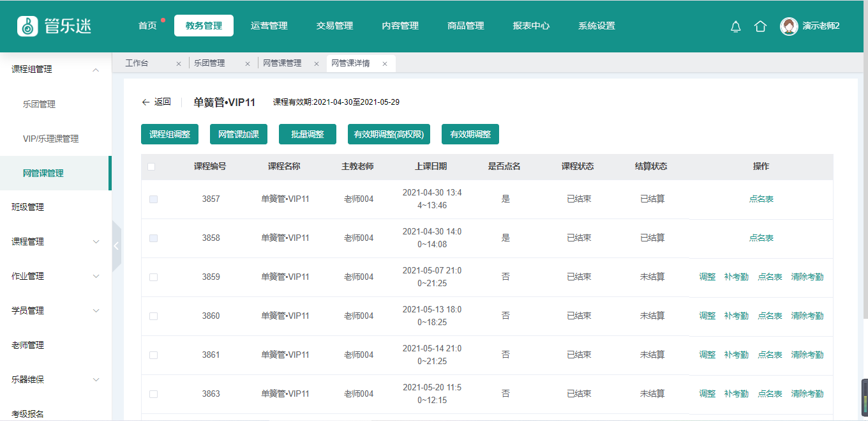868x421 pixels.
Task: Click the notification bell icon
Action: pyautogui.click(x=735, y=26)
